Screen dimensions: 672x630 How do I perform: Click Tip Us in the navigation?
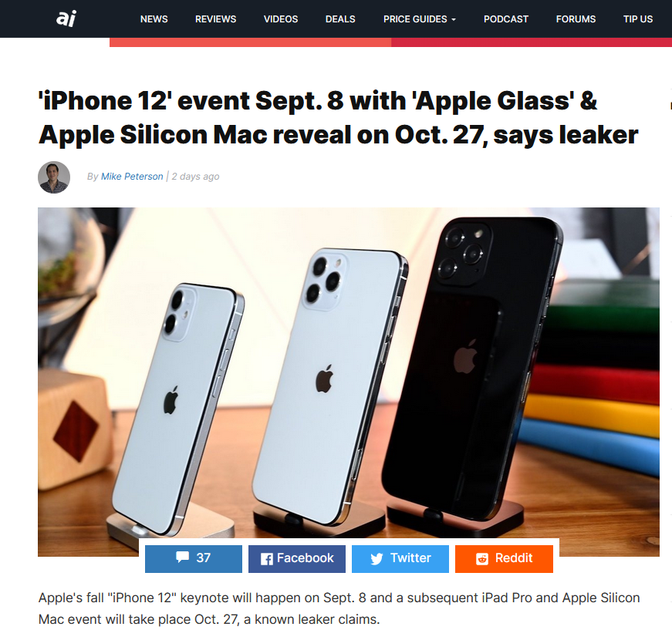tap(638, 19)
